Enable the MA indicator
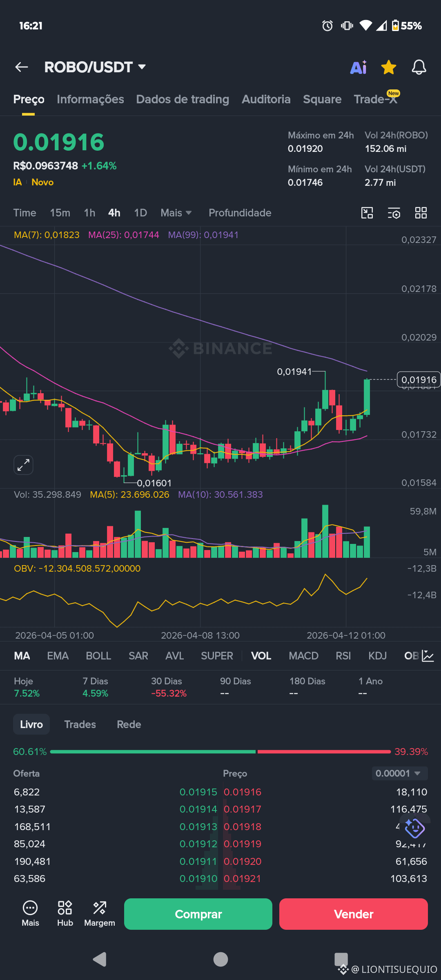Viewport: 441px width, 980px height. point(22,656)
